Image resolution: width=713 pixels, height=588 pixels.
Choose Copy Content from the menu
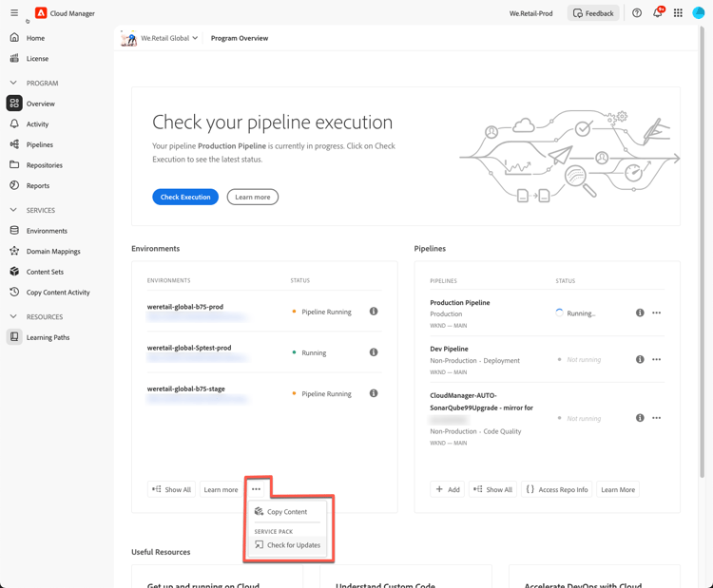pos(287,512)
